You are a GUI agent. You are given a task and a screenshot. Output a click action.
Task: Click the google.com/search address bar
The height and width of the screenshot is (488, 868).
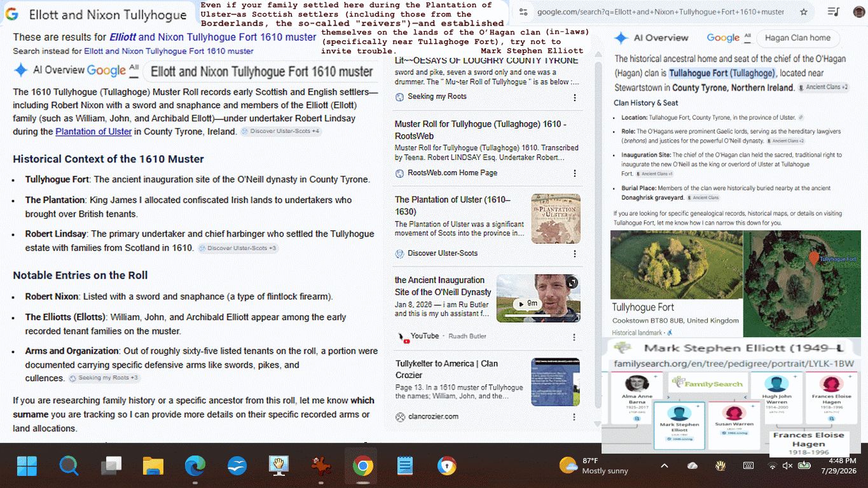point(661,12)
